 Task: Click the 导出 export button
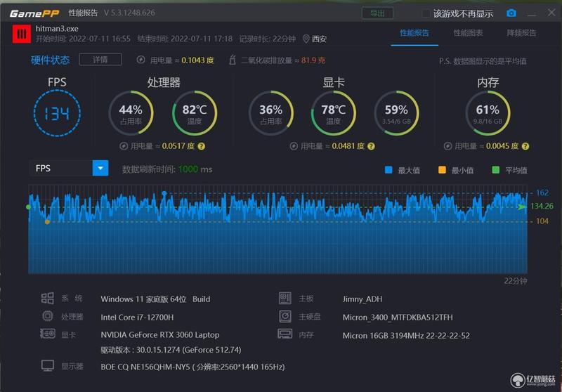[x=377, y=13]
